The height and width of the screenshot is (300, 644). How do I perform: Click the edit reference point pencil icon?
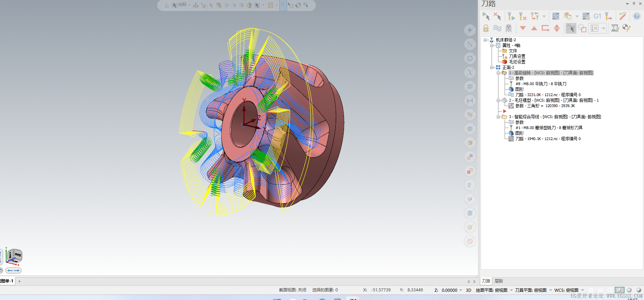626,28
